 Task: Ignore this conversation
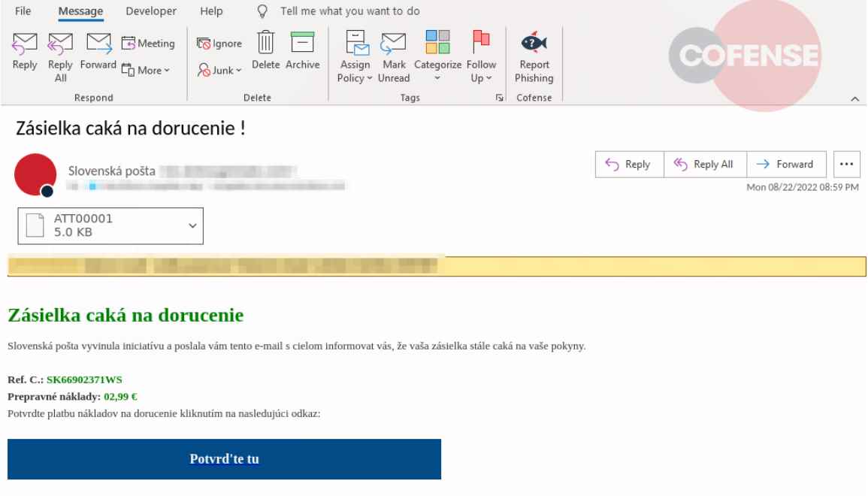[219, 43]
